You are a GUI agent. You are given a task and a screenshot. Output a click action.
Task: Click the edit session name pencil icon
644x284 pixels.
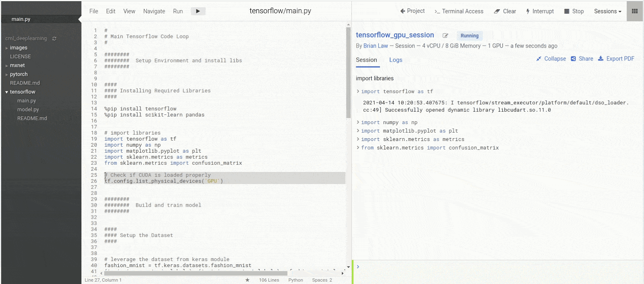pos(445,36)
